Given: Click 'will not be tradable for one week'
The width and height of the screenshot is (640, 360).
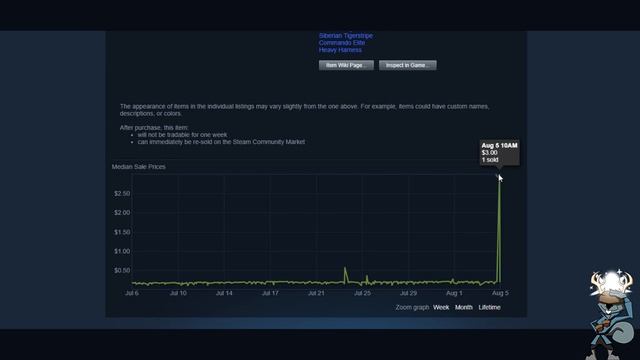Looking at the screenshot, I should (x=182, y=135).
